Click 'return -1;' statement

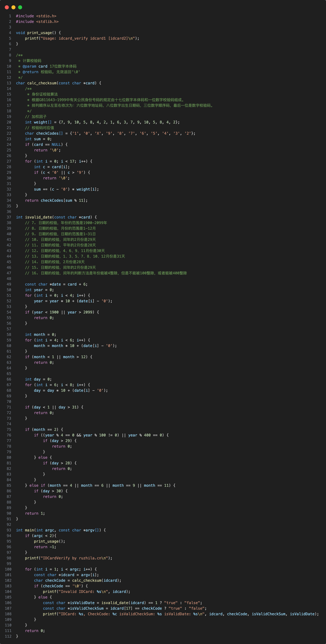[45, 547]
